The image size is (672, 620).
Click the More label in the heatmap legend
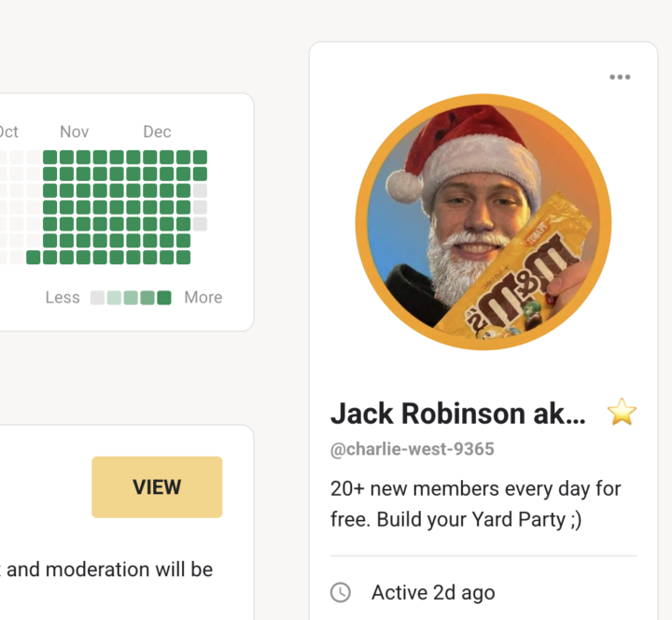[x=203, y=298]
